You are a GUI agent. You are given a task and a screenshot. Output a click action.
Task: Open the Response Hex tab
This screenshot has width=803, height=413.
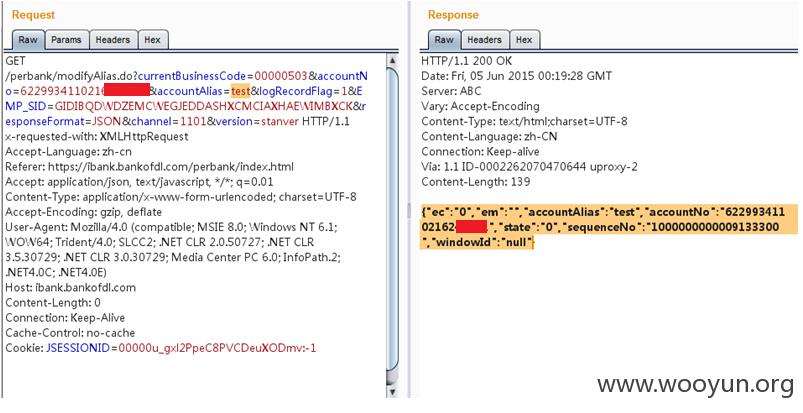524,40
